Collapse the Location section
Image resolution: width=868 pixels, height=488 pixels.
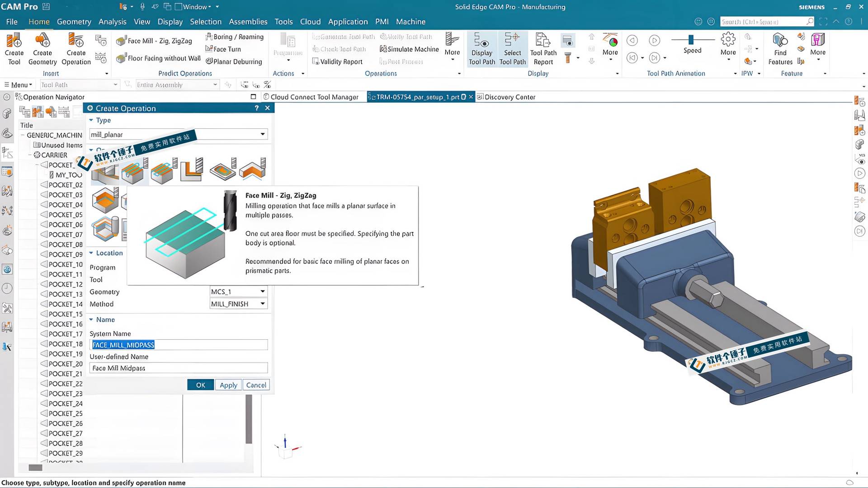[x=91, y=253]
